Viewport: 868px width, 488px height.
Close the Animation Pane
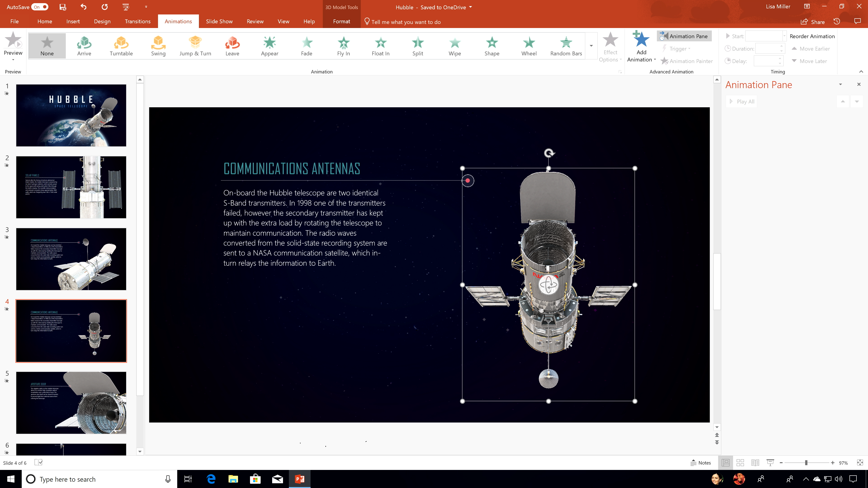(x=859, y=84)
